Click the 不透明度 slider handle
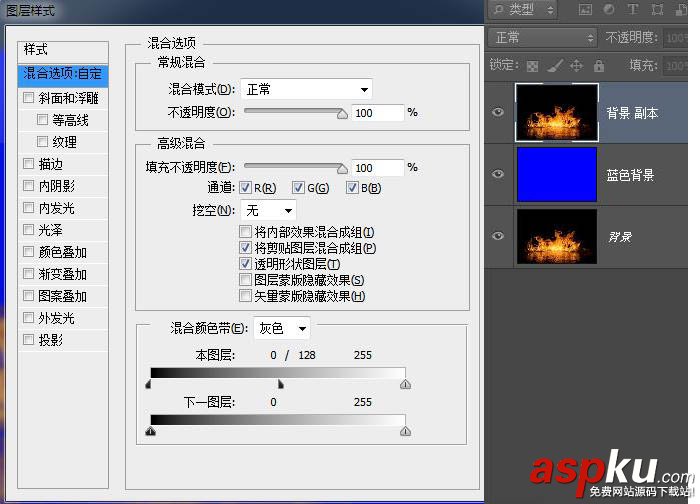Image resolution: width=700 pixels, height=504 pixels. (x=342, y=114)
